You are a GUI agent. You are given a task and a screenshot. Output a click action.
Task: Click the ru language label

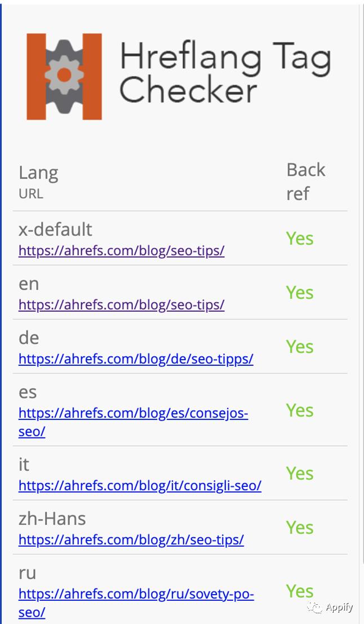(27, 573)
